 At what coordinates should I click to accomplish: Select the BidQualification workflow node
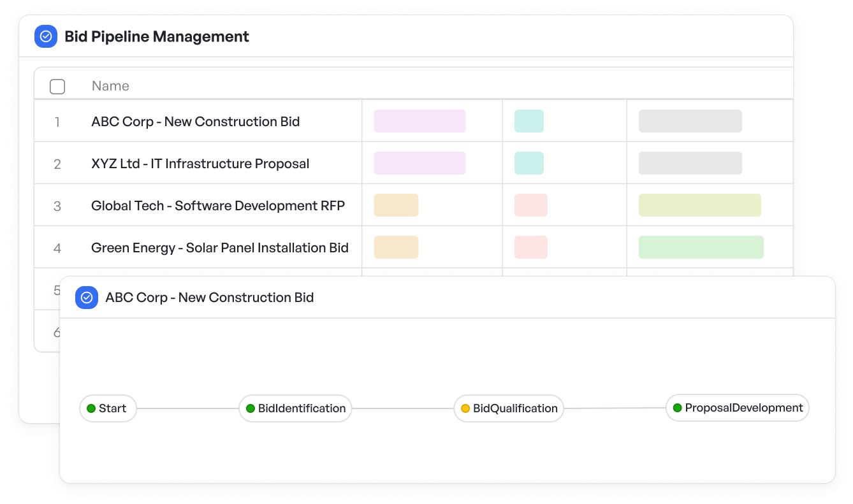click(509, 408)
